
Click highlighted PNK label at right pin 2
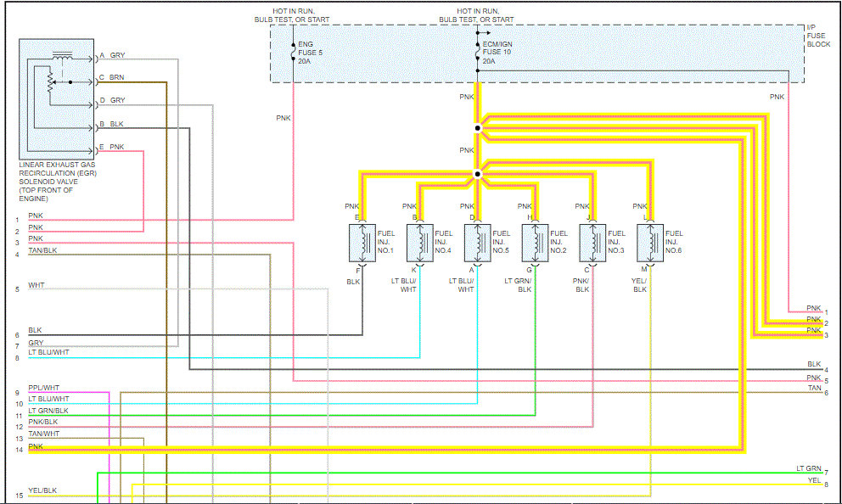coord(813,319)
